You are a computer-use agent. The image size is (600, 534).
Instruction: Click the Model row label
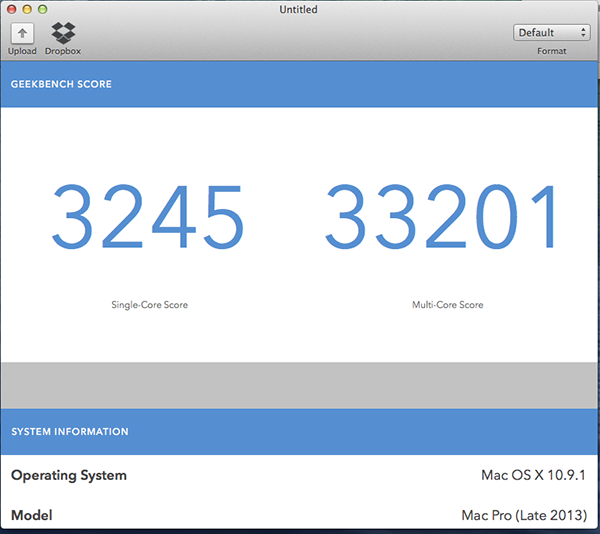click(x=32, y=515)
